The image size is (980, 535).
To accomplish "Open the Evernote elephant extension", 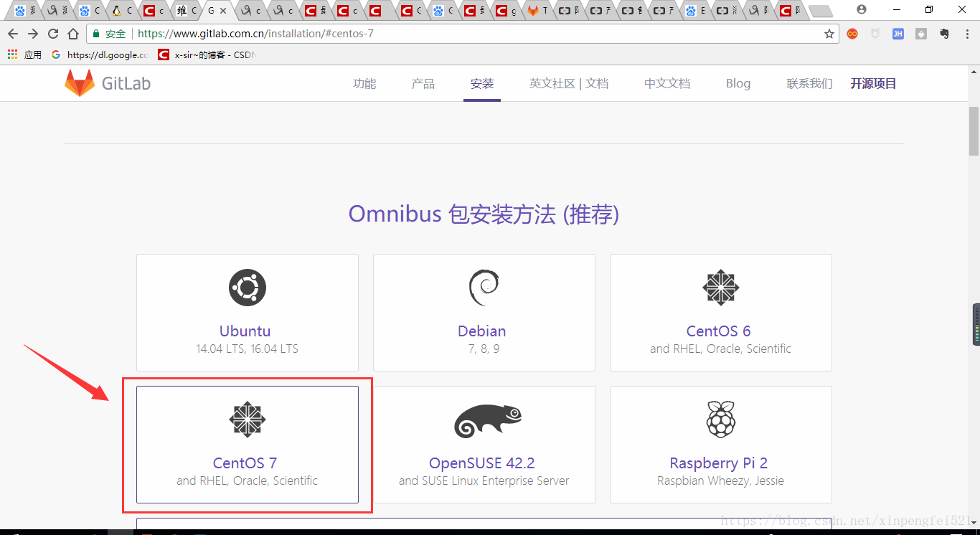I will tap(944, 34).
